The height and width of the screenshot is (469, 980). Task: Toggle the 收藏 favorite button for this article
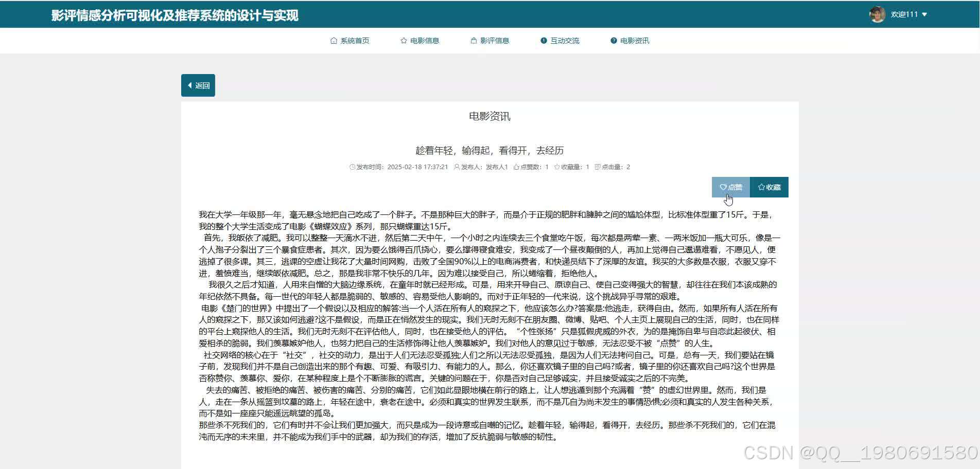pos(769,187)
